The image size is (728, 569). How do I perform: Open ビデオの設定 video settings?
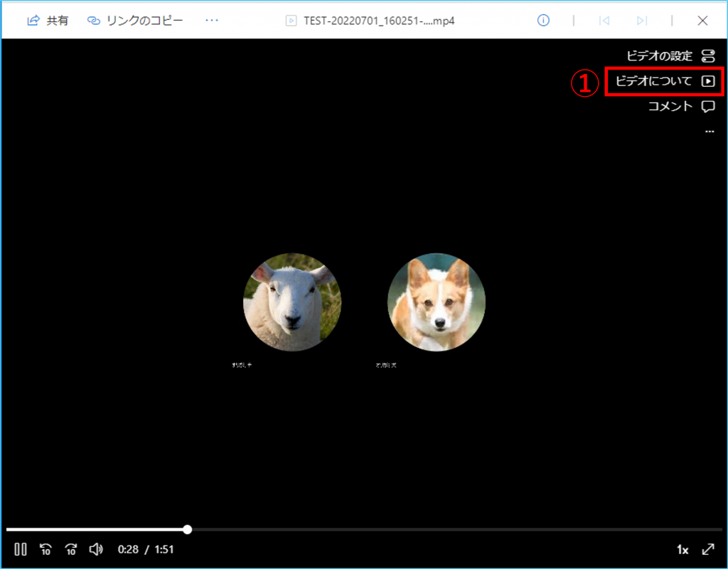pos(670,55)
